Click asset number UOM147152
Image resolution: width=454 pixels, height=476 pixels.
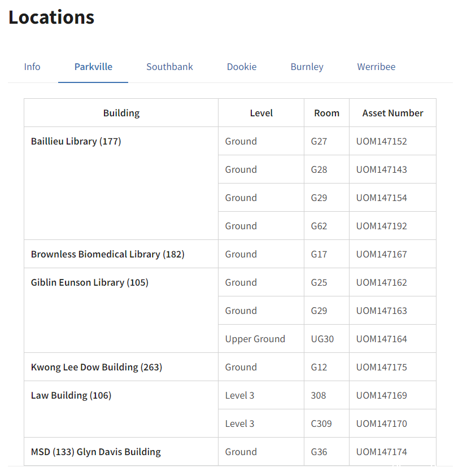pyautogui.click(x=392, y=141)
